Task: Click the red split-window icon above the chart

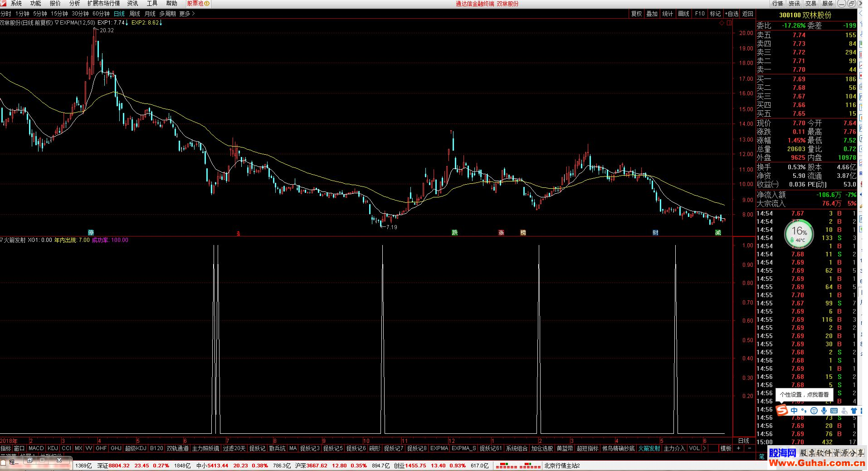Action: click(x=729, y=22)
